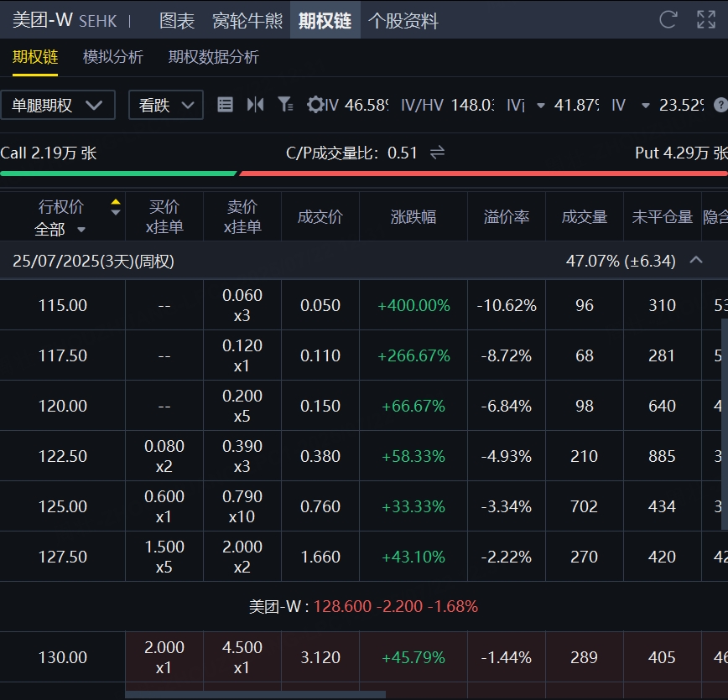The image size is (728, 700).
Task: Open the 单腿期权 strategy dropdown
Action: point(58,105)
